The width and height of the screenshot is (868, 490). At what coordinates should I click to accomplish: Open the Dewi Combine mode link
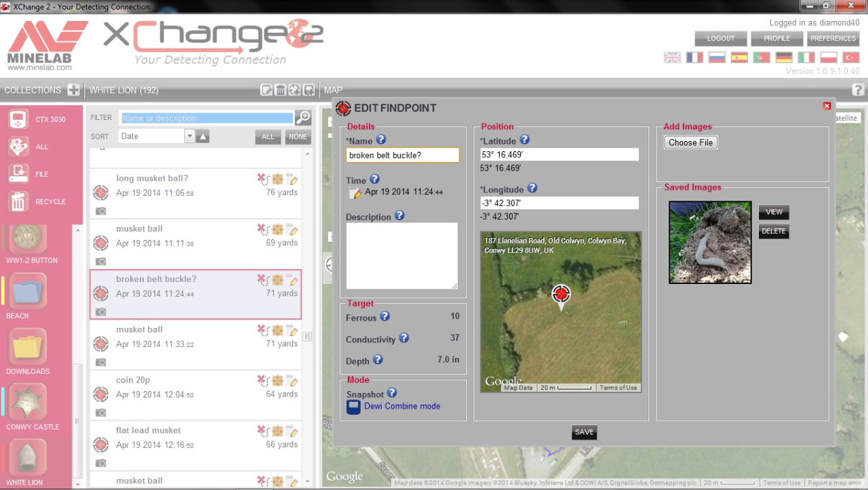tap(402, 406)
